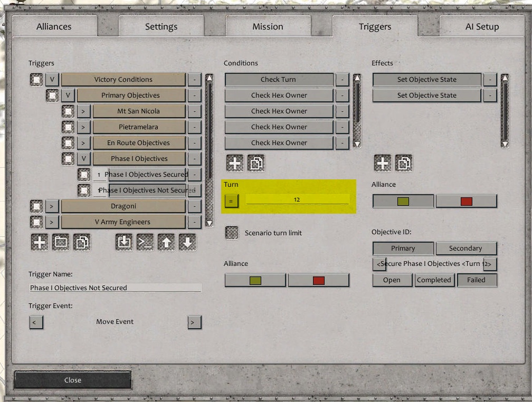Open the Alliances tab
The width and height of the screenshot is (532, 402).
click(54, 26)
